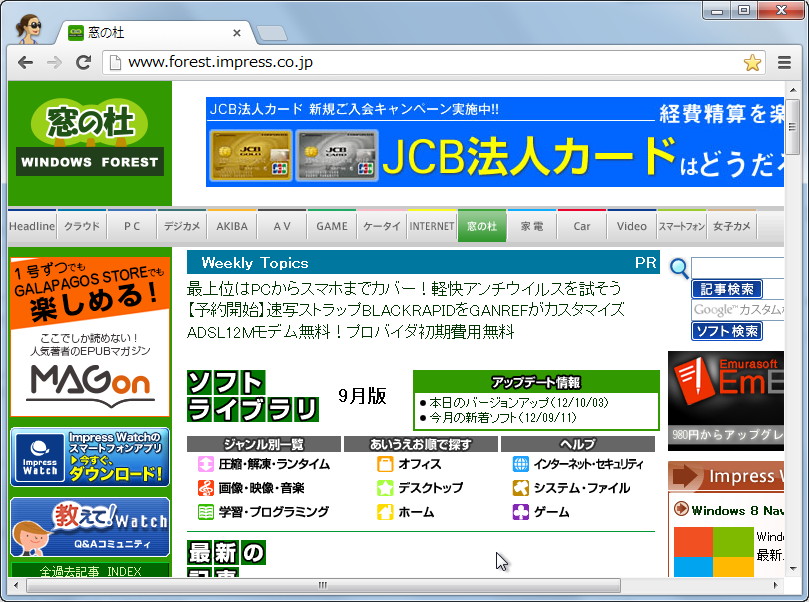The image size is (809, 602).
Task: Click inside the Google custom search field
Action: [738, 309]
